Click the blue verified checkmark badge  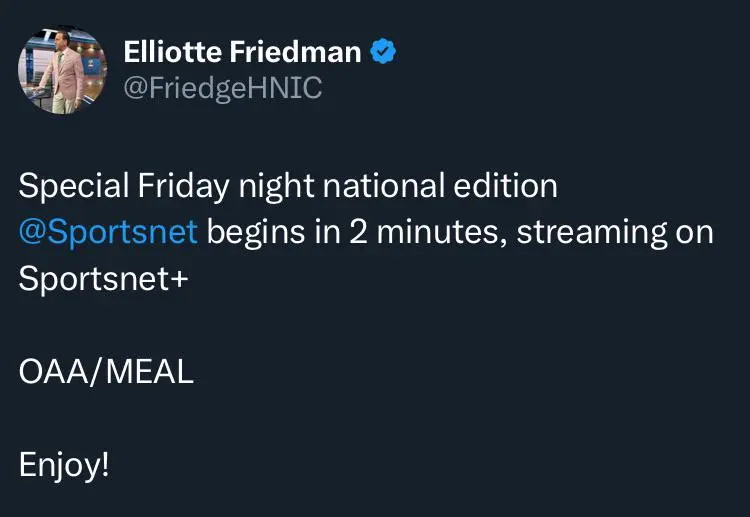[x=383, y=51]
